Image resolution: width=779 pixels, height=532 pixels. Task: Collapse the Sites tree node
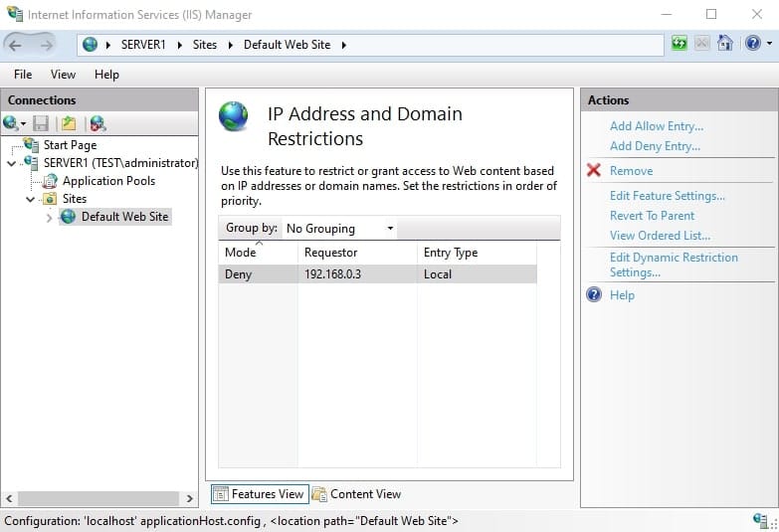pos(30,199)
